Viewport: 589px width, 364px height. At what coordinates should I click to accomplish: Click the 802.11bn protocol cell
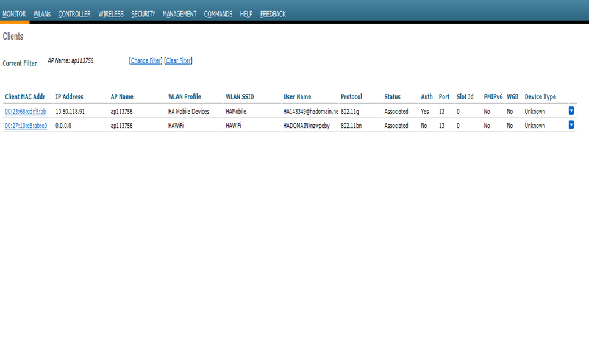click(x=351, y=126)
